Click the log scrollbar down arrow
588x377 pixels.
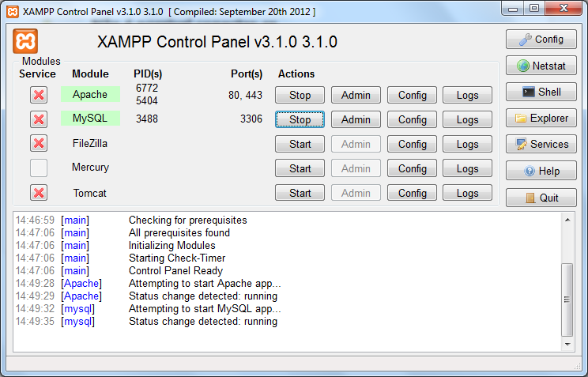(x=567, y=344)
